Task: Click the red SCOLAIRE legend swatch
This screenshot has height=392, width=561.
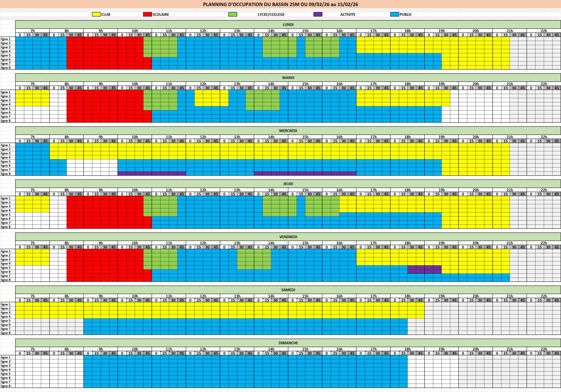Action: coord(147,14)
